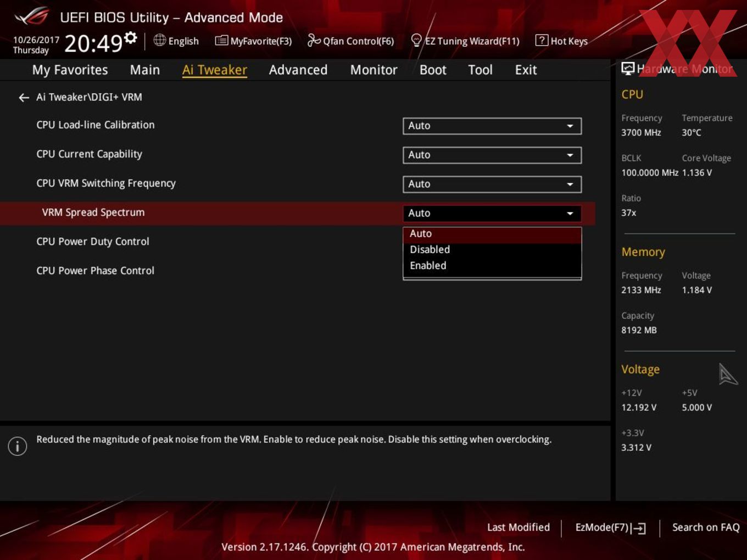Click the Hardware Monitor screen icon

(628, 69)
